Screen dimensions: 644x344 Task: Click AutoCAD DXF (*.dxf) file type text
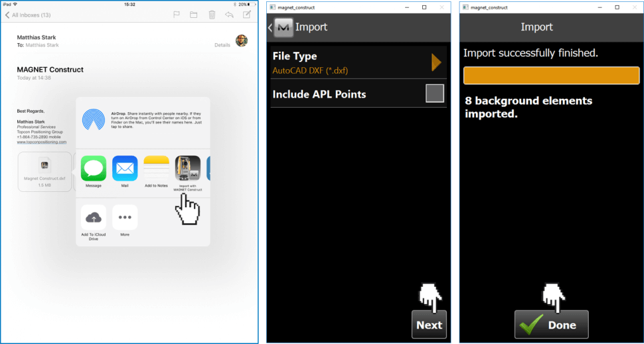311,70
